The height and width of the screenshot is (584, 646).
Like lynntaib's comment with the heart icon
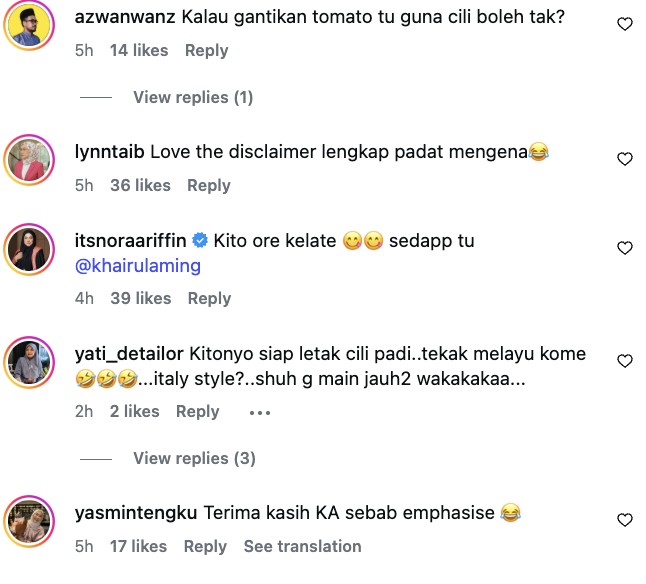click(x=625, y=159)
